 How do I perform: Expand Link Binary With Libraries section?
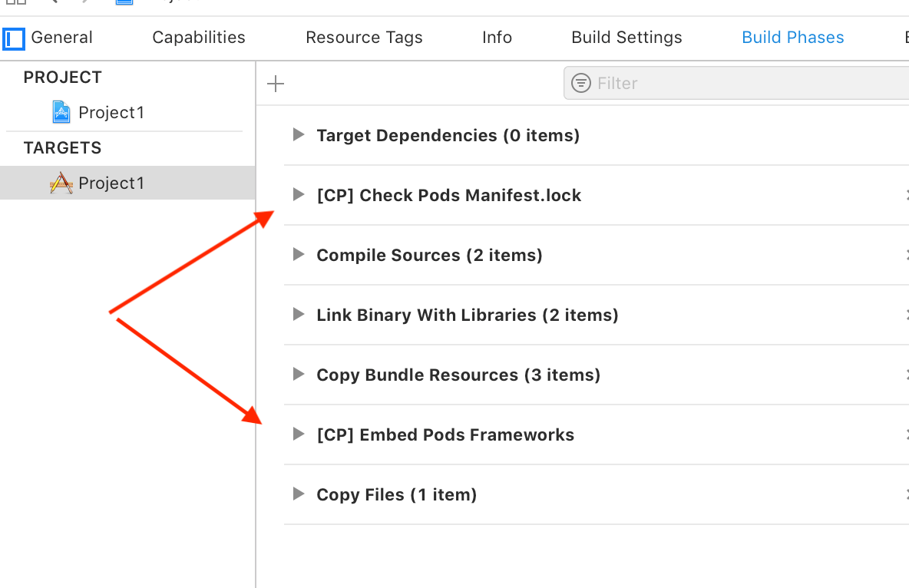coord(299,315)
